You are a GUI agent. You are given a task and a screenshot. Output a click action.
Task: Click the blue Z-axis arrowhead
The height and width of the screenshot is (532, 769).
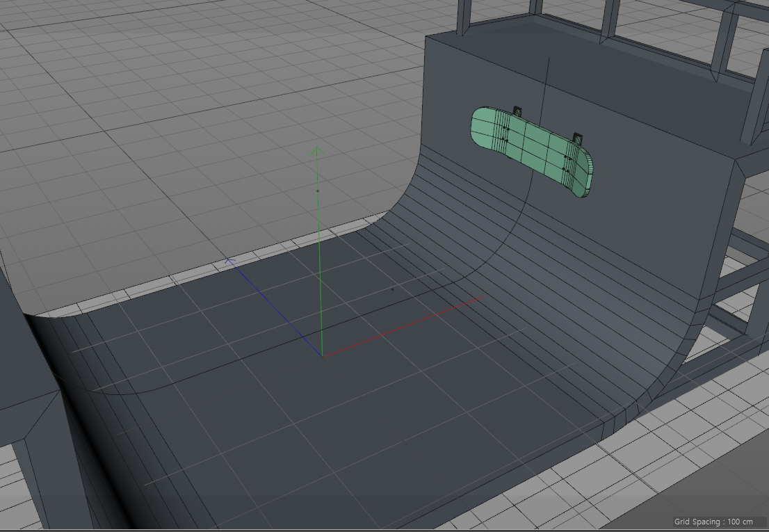[230, 261]
